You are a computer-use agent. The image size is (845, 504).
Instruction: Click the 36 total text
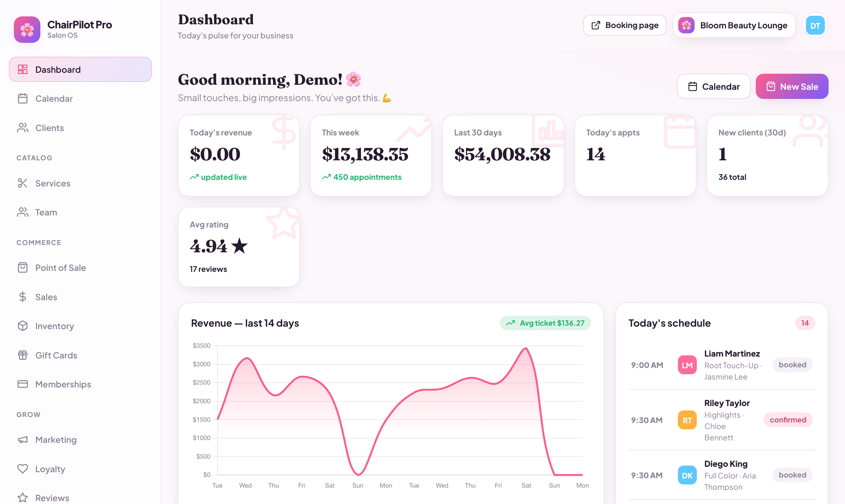tap(732, 177)
